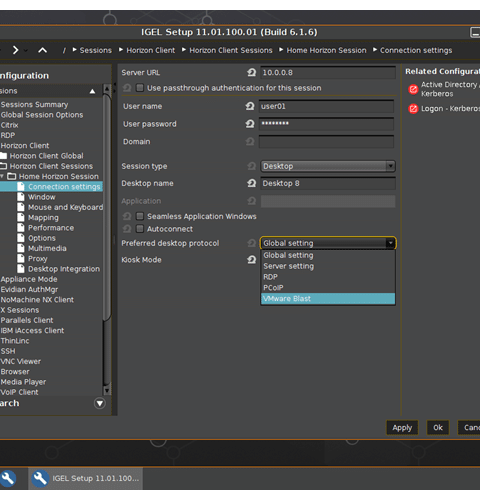Click the page icon next to Mapping

pyautogui.click(x=21, y=217)
